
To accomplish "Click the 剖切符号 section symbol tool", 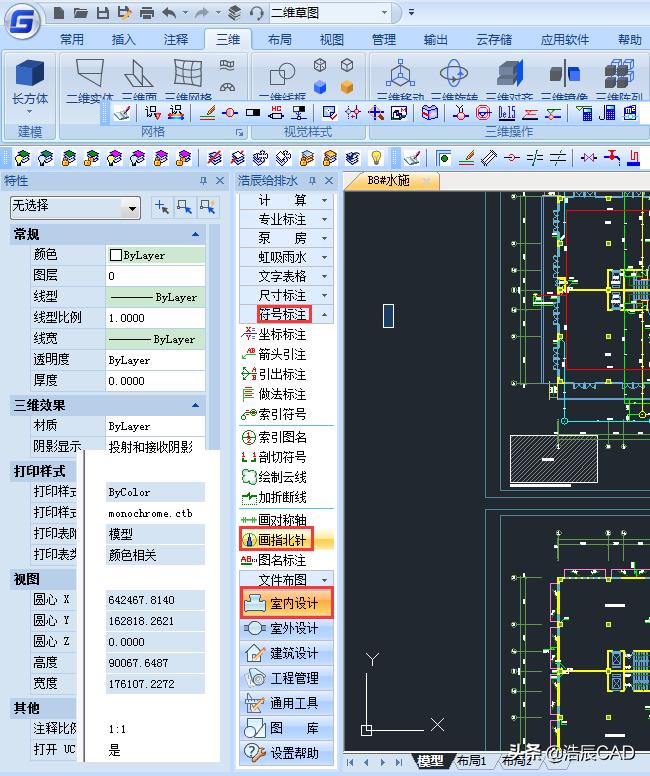I will pyautogui.click(x=281, y=457).
